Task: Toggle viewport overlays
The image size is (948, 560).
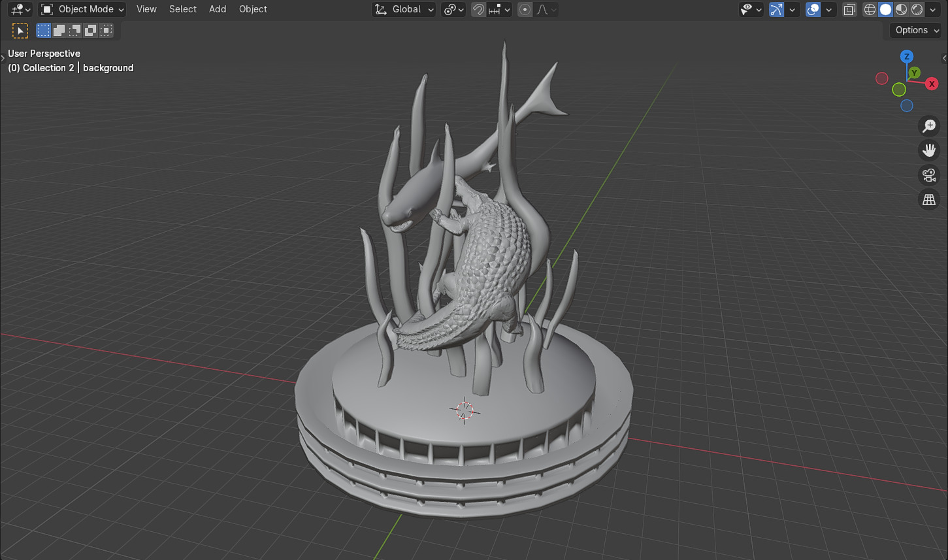Action: coord(813,9)
